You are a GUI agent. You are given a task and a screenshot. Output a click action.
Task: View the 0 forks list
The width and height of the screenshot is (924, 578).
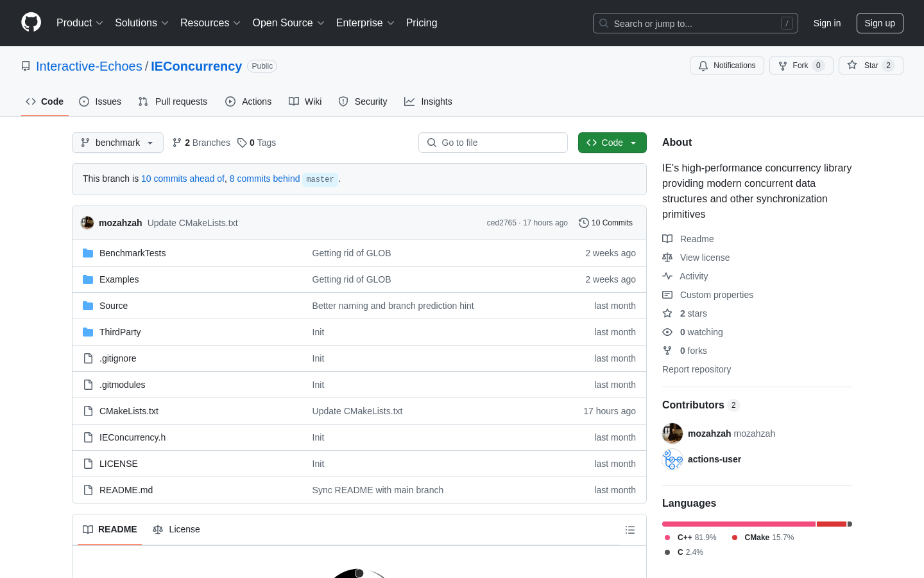pyautogui.click(x=685, y=351)
